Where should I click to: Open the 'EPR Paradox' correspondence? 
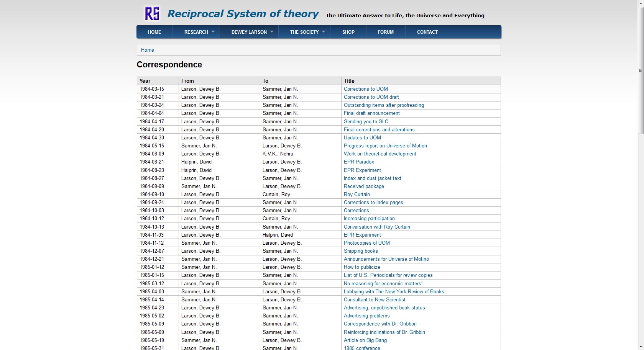coord(359,162)
